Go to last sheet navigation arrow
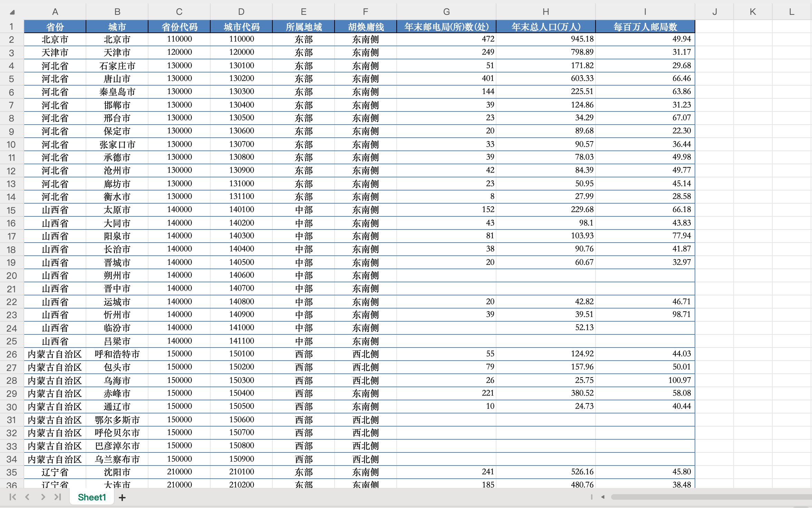The width and height of the screenshot is (812, 508). pyautogui.click(x=58, y=497)
